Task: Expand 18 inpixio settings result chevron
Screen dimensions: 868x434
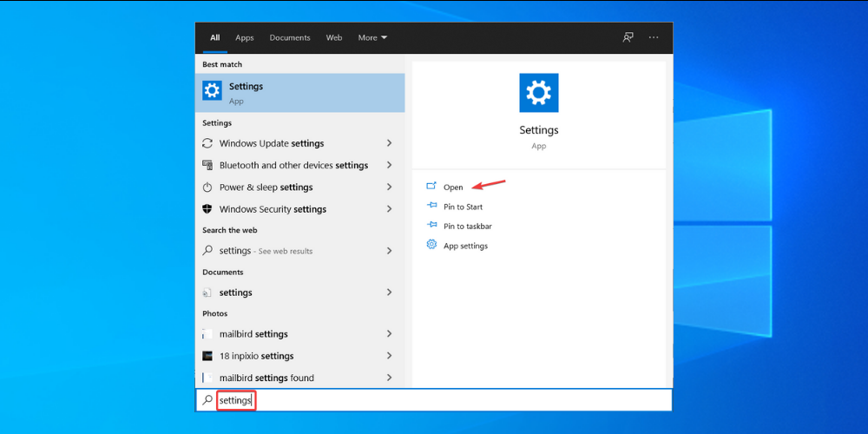Action: click(x=389, y=356)
